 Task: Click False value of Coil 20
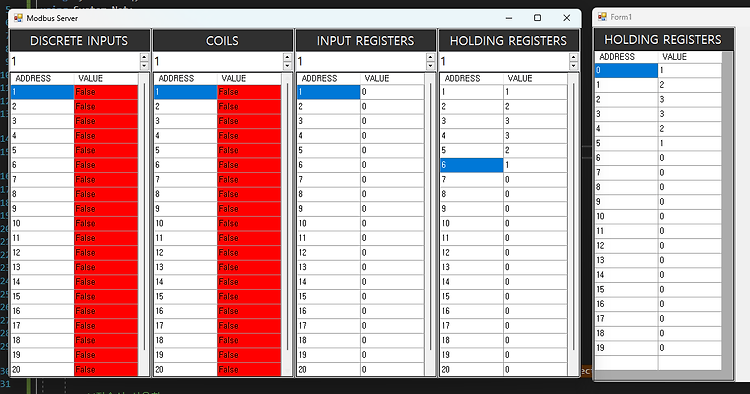[x=249, y=370]
